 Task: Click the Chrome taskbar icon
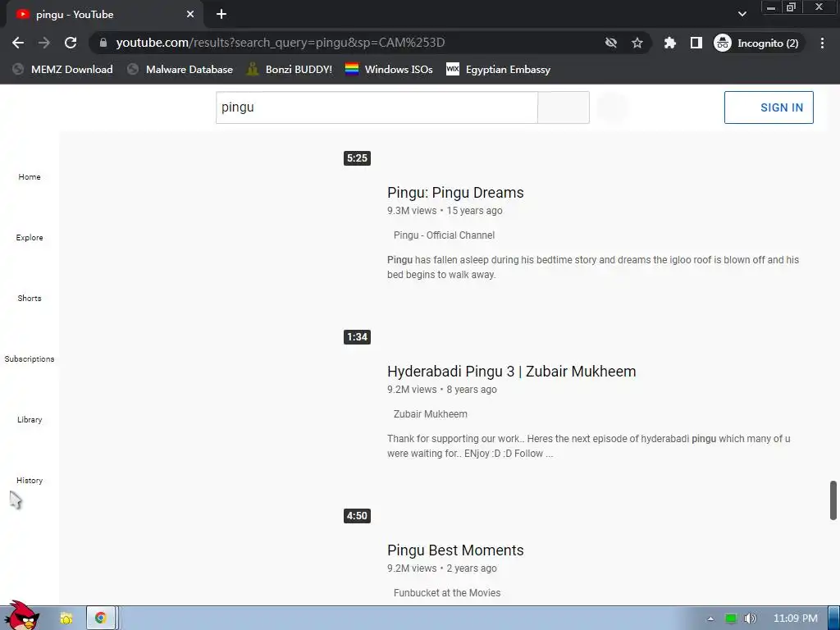click(x=101, y=619)
